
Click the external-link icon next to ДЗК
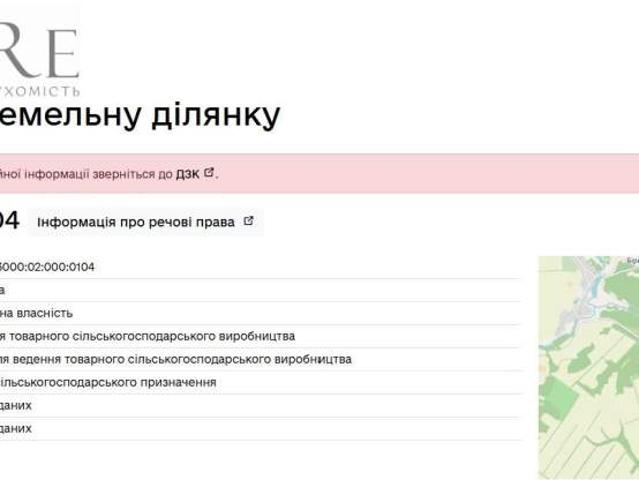(209, 172)
